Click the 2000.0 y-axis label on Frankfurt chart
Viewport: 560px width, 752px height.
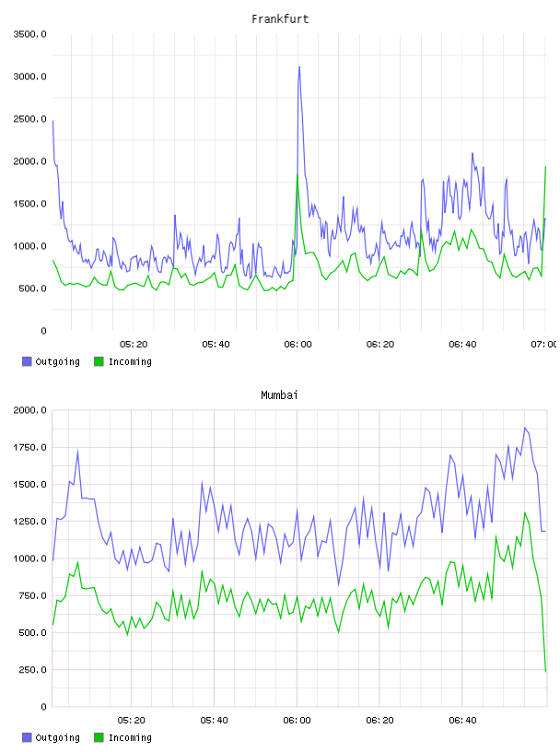[30, 161]
